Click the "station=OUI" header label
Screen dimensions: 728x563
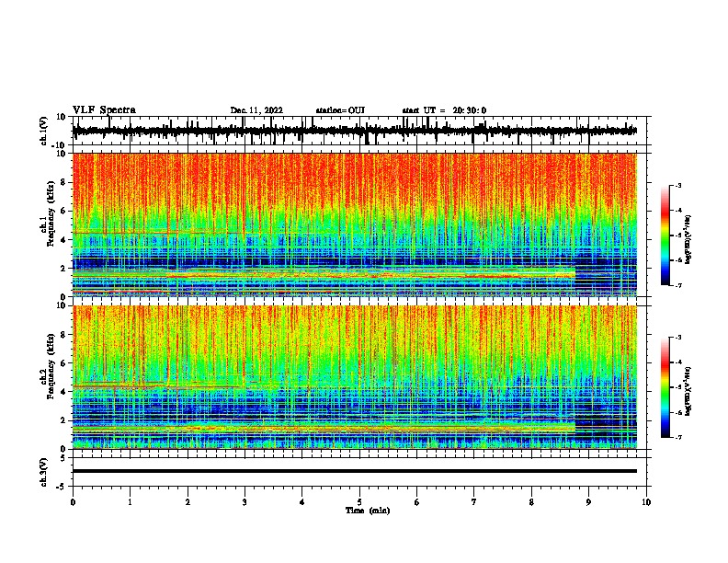coord(340,110)
